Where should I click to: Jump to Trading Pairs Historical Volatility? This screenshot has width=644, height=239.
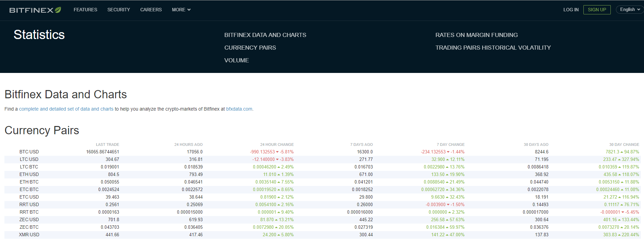[493, 48]
